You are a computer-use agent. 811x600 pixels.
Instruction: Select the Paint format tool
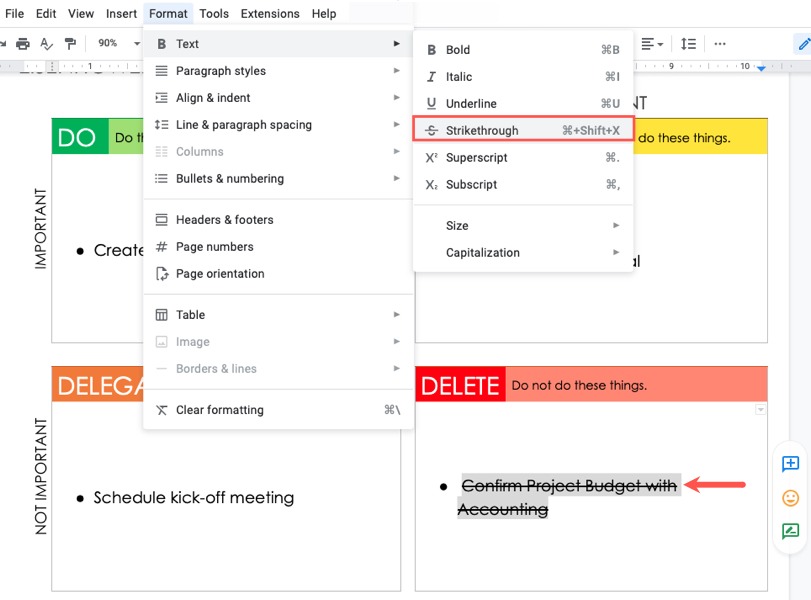(70, 44)
